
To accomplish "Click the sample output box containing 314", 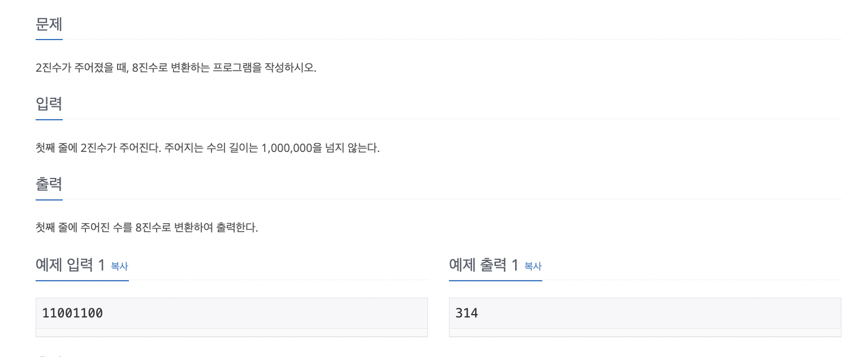I will pyautogui.click(x=645, y=313).
